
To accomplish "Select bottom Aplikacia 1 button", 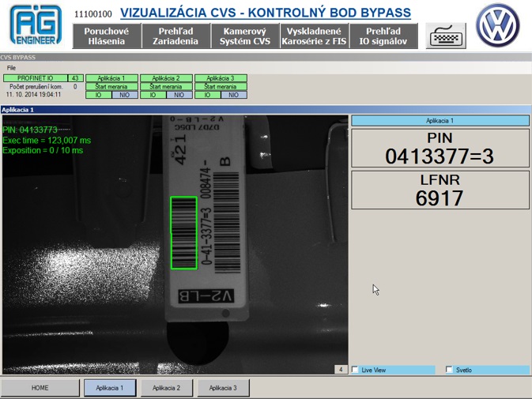I will coord(110,388).
